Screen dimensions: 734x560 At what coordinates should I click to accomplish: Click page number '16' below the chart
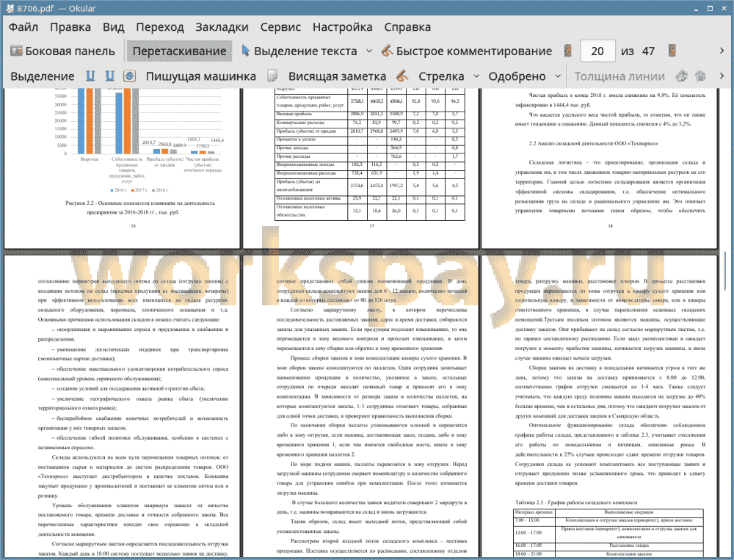pos(133,225)
